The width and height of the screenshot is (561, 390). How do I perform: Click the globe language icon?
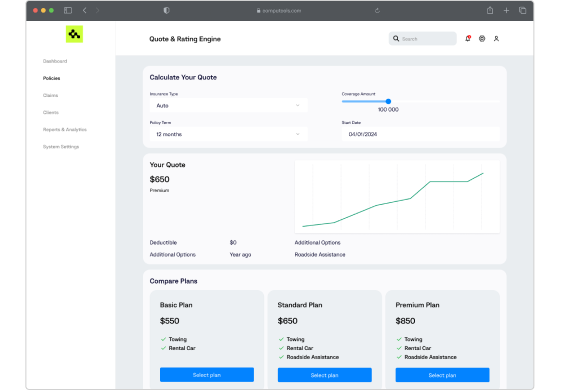coord(482,39)
